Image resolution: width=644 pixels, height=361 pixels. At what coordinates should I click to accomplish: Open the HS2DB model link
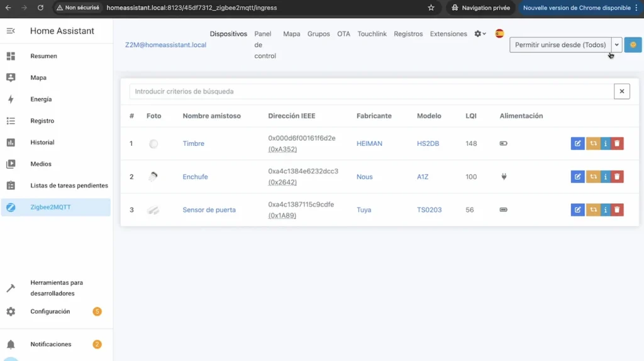(428, 143)
